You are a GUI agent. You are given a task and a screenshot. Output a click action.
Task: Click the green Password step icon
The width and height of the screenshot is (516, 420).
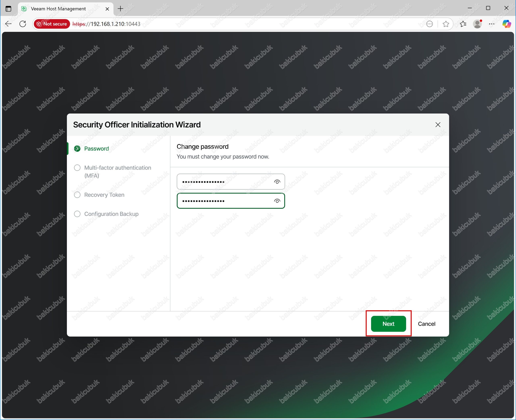coord(77,149)
